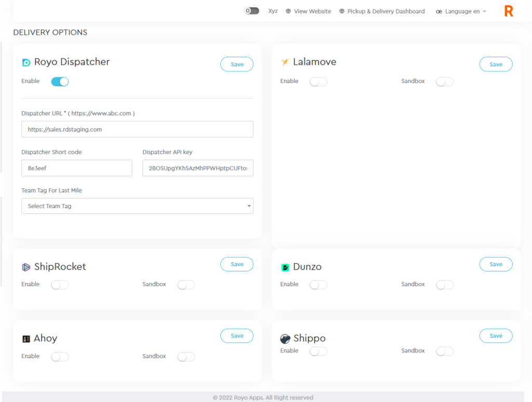Turn on Shippo Sandbox mode
This screenshot has width=532, height=402.
point(445,351)
